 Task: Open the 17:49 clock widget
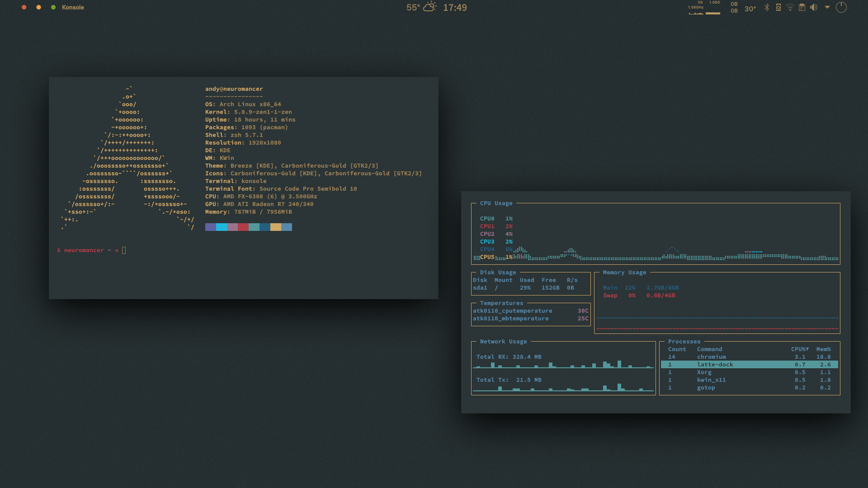(x=455, y=7)
